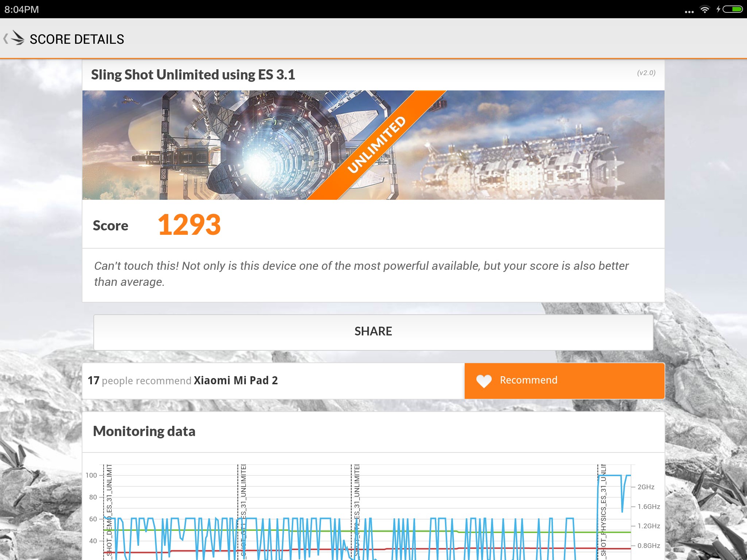Tap the 80 axis label on chart
Image resolution: width=747 pixels, height=560 pixels.
[93, 497]
